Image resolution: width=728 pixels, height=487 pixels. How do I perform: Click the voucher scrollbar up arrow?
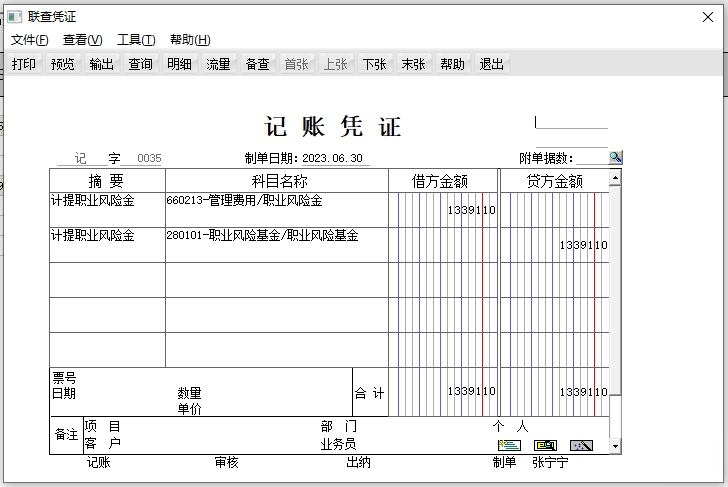click(615, 178)
